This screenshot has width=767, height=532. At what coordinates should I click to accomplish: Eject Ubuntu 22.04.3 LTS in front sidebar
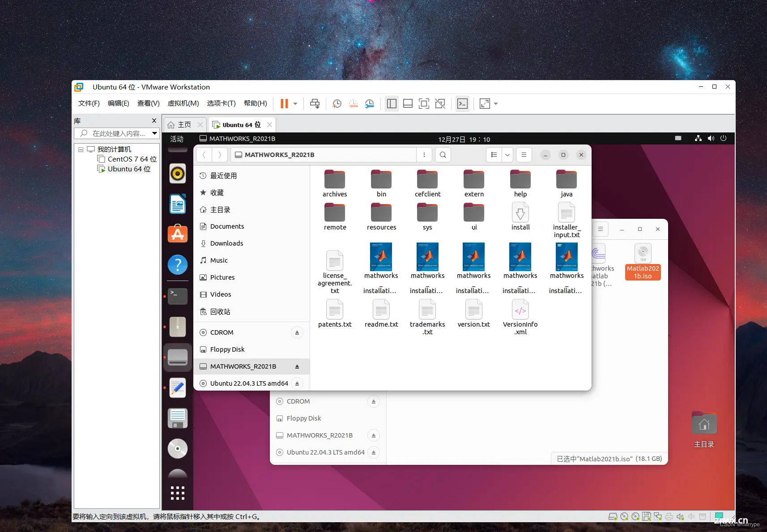pos(297,383)
